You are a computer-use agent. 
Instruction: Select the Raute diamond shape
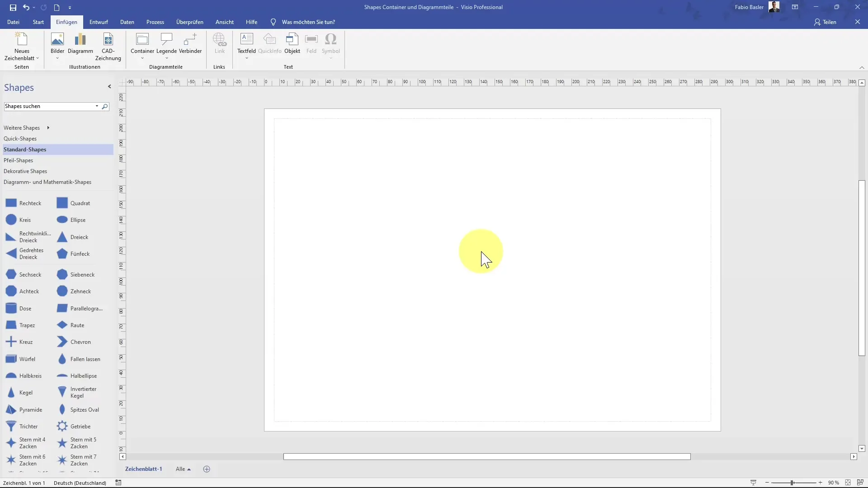coord(71,325)
